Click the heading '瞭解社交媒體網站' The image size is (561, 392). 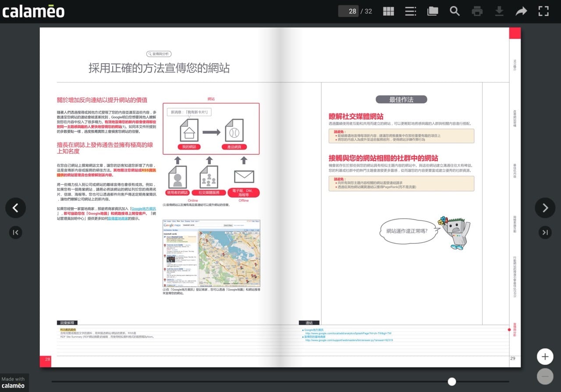point(356,116)
